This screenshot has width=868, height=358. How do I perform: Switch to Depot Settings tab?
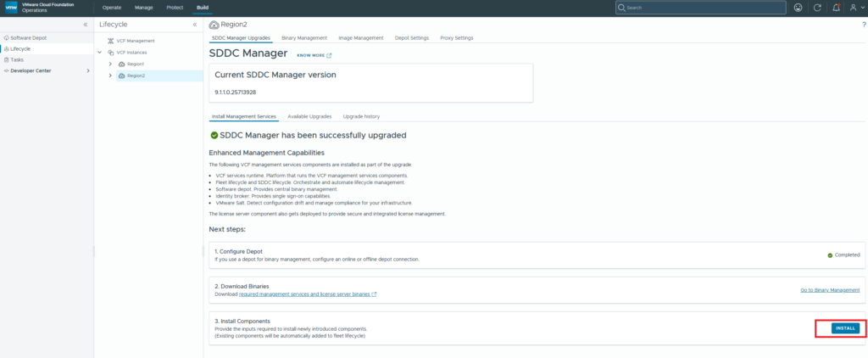point(412,37)
